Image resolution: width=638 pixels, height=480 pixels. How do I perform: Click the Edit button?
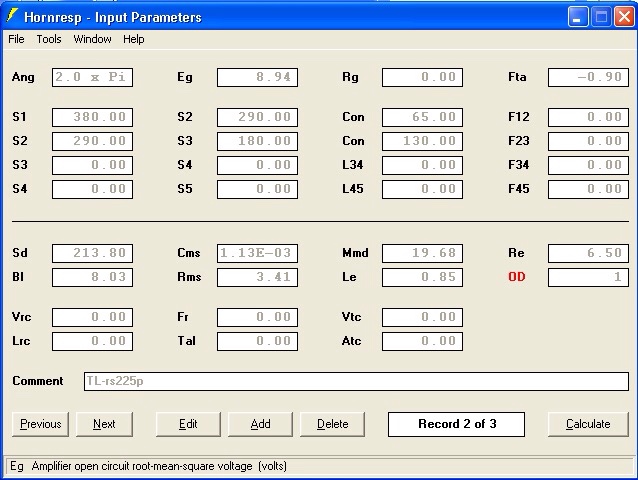click(x=188, y=424)
